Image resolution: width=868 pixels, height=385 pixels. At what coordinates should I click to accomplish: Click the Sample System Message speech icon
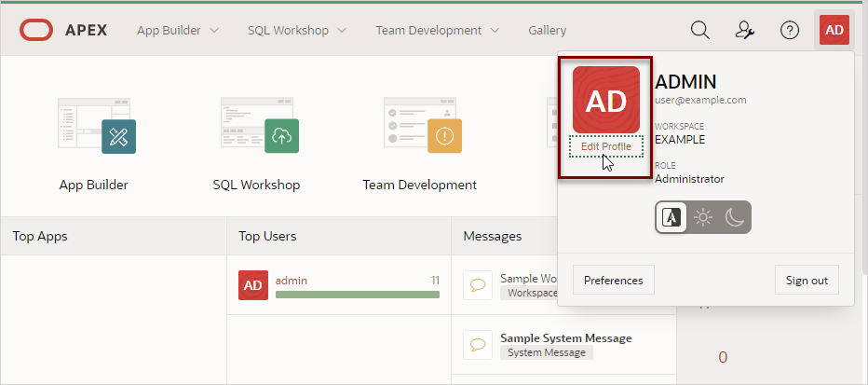click(478, 345)
